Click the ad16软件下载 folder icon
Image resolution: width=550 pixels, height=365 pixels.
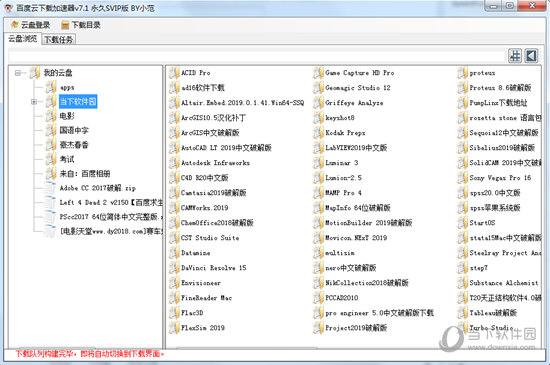[174, 88]
